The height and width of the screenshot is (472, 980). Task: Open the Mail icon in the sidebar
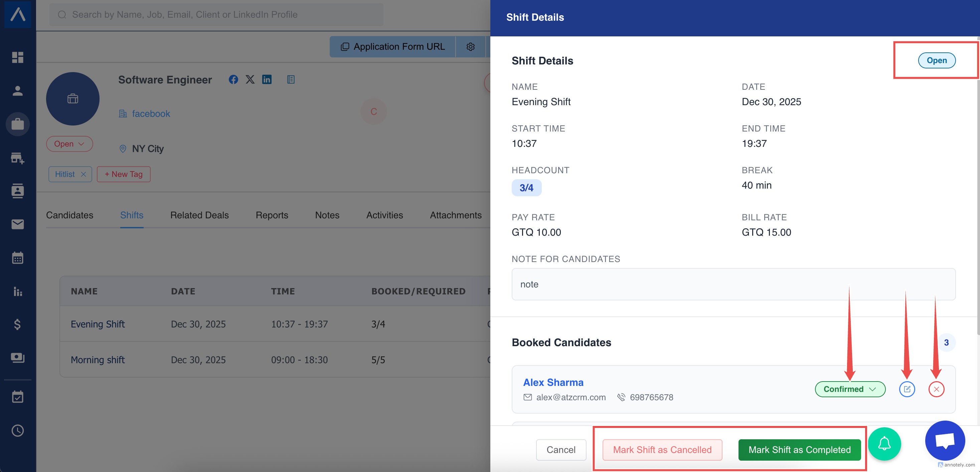coord(17,224)
